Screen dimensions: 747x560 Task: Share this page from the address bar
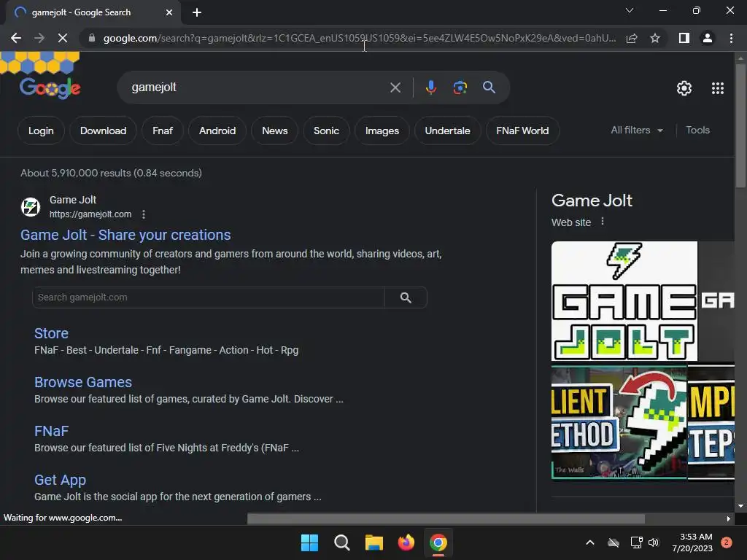click(x=632, y=38)
